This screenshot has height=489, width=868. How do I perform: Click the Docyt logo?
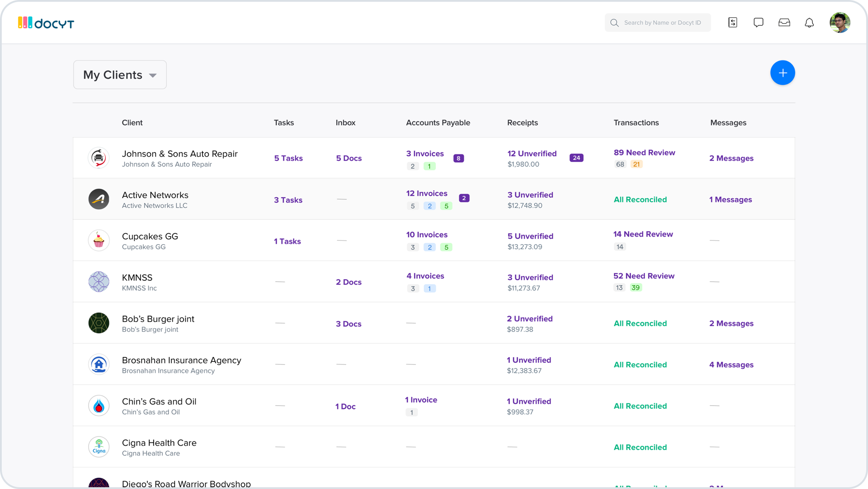[x=46, y=23]
